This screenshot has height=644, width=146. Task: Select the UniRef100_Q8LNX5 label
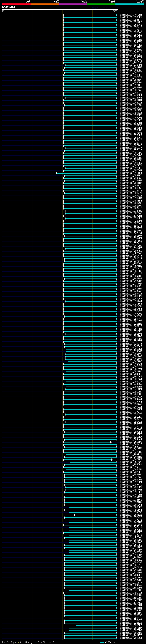(x=131, y=321)
